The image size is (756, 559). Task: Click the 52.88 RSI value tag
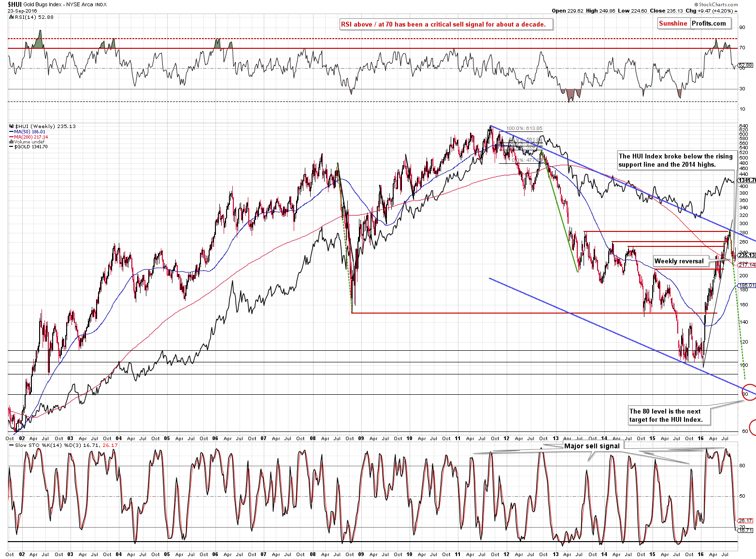[746, 65]
